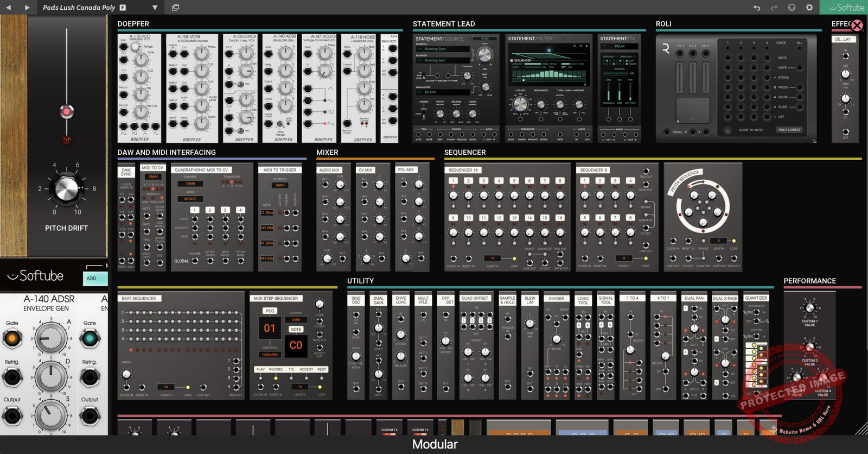Add the Sequencer 16 module
This screenshot has height=454, width=868.
pyautogui.click(x=507, y=218)
